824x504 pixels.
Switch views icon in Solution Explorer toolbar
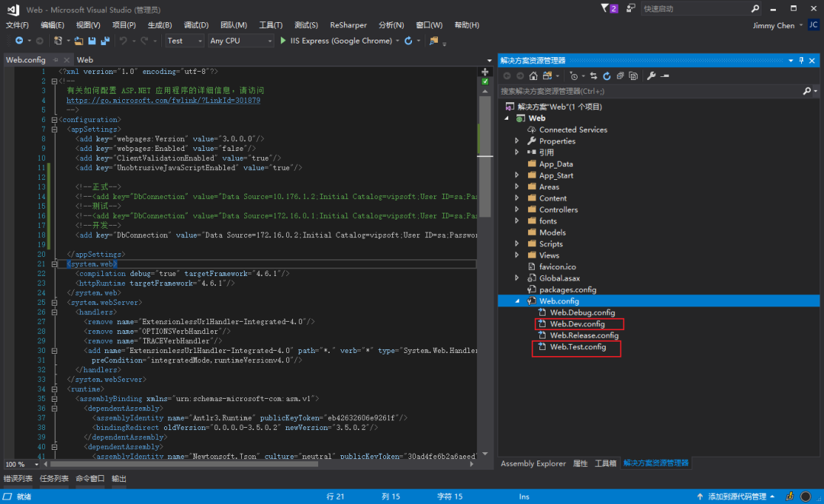(548, 76)
